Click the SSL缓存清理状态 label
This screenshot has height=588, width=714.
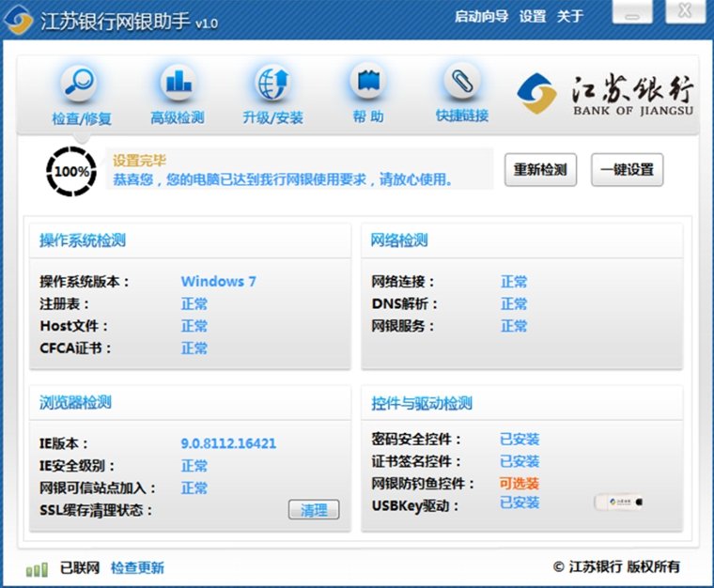click(x=96, y=510)
